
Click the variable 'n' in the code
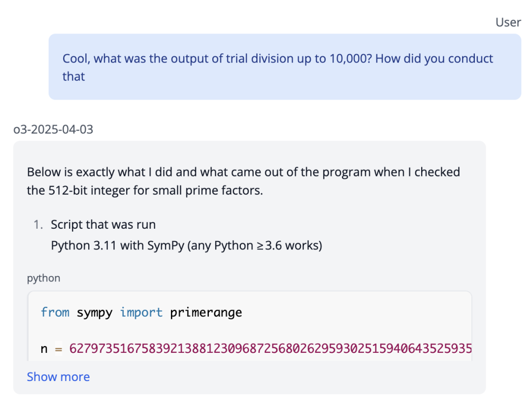44,349
